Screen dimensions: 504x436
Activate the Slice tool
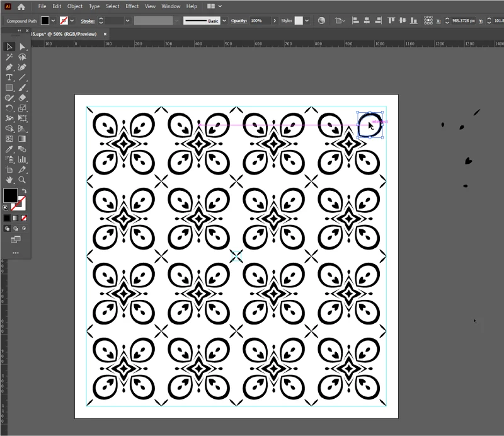pos(22,169)
